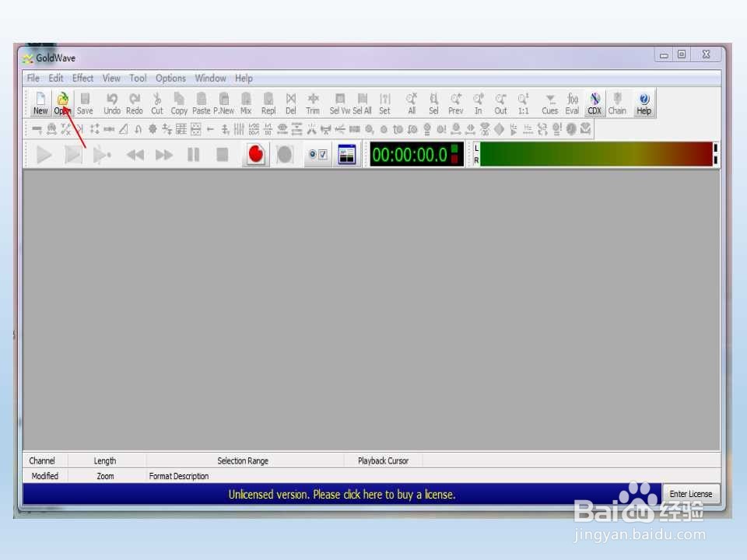Open the Window menu
The width and height of the screenshot is (747, 560).
click(x=210, y=78)
